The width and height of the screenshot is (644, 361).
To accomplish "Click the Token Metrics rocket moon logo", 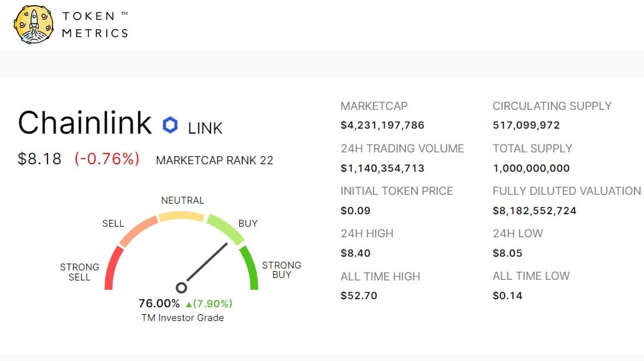I will pos(33,25).
